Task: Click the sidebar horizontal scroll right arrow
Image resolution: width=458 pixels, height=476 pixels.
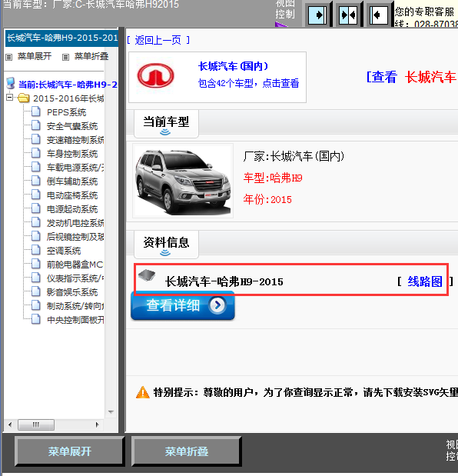Action: [97, 424]
